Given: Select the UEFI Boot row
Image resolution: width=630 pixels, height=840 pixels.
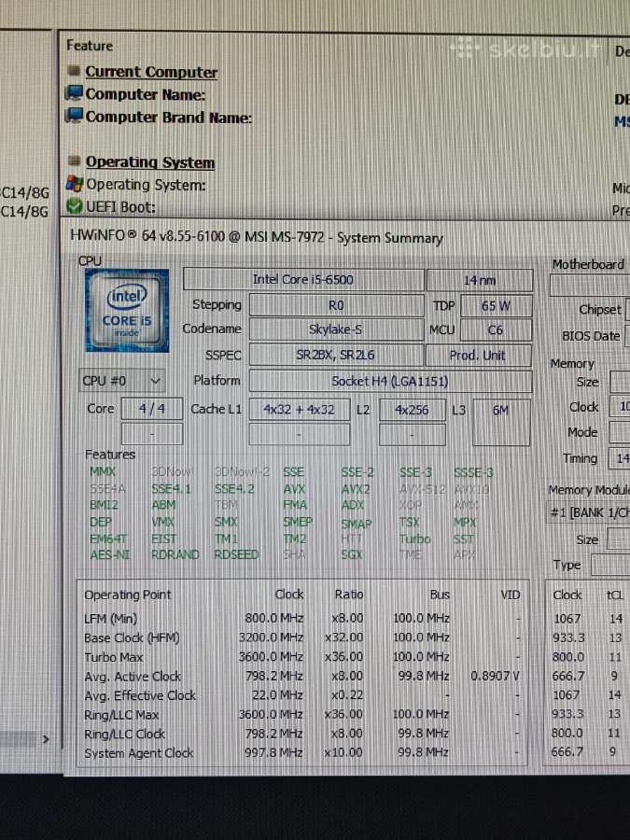Looking at the screenshot, I should 120,207.
